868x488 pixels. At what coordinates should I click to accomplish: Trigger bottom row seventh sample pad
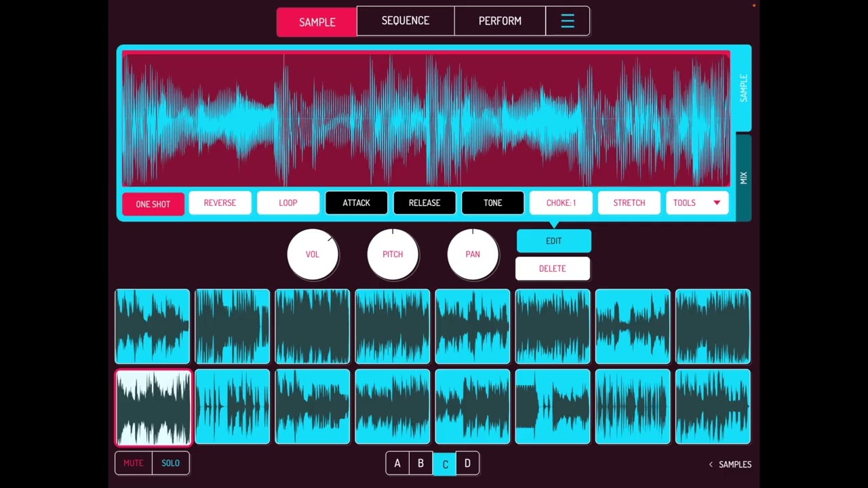point(633,407)
